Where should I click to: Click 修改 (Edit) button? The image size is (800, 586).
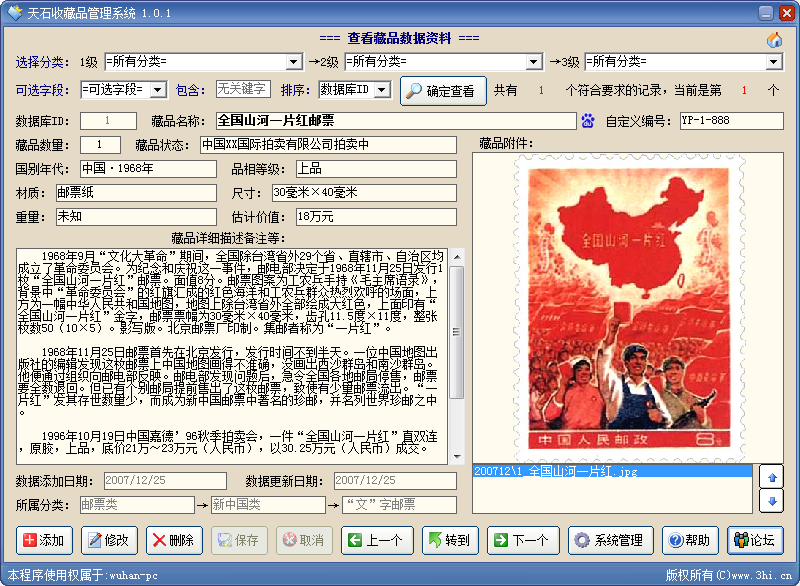tap(109, 540)
